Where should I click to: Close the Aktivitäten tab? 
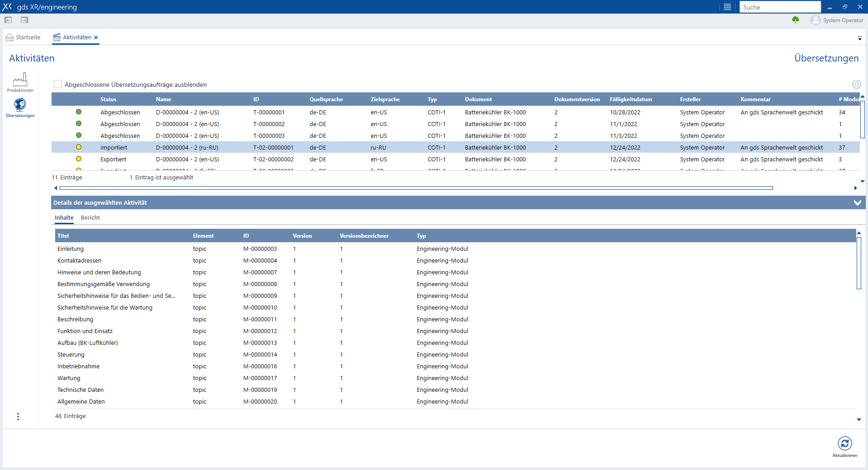click(96, 38)
